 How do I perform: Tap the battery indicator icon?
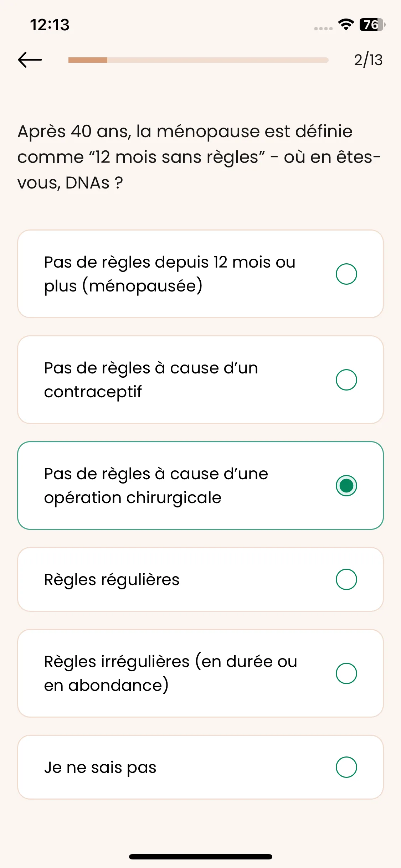[x=372, y=25]
